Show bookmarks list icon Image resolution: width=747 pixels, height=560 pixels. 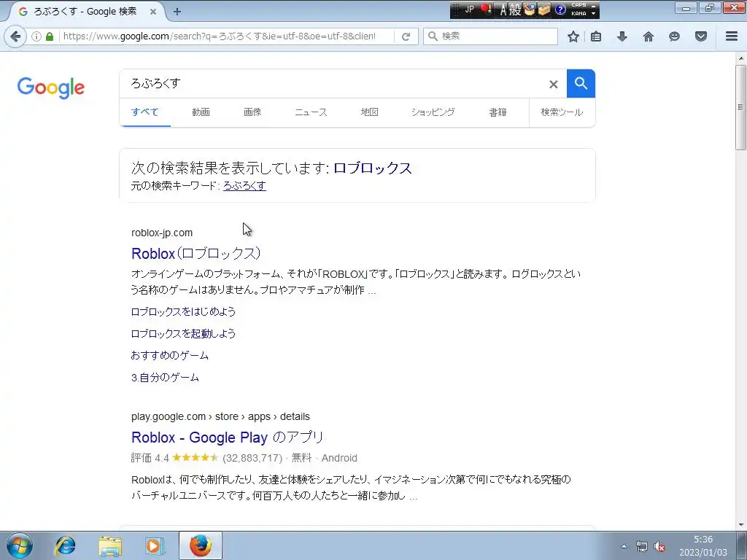[x=596, y=36]
